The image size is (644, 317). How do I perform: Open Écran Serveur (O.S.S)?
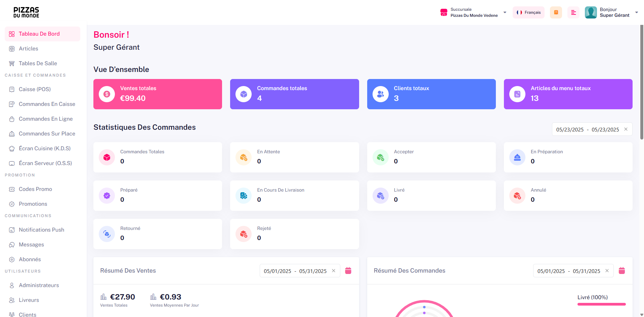(42, 163)
